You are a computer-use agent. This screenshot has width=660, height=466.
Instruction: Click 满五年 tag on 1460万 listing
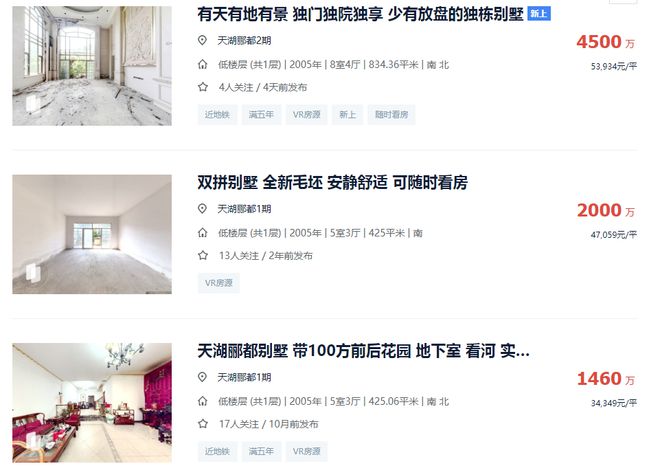pyautogui.click(x=261, y=451)
